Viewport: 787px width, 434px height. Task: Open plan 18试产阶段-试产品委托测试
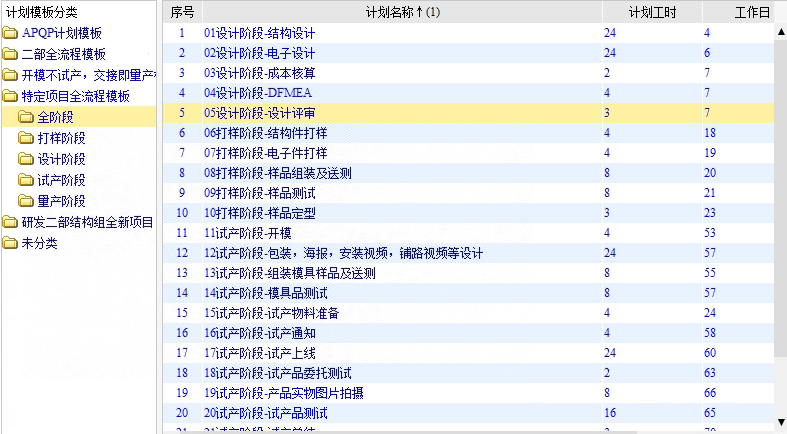(x=278, y=373)
